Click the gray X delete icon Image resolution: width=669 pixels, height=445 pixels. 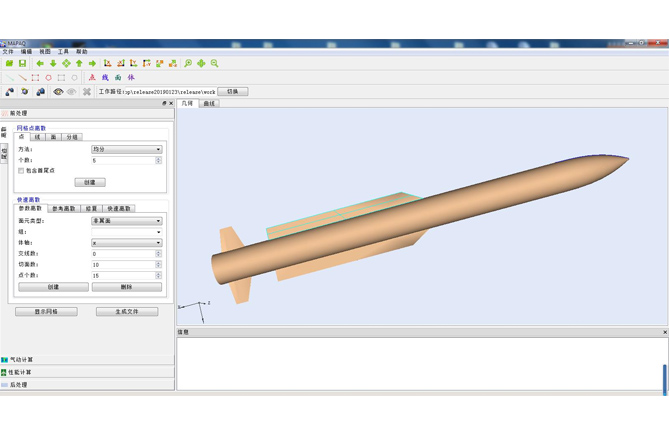point(86,92)
